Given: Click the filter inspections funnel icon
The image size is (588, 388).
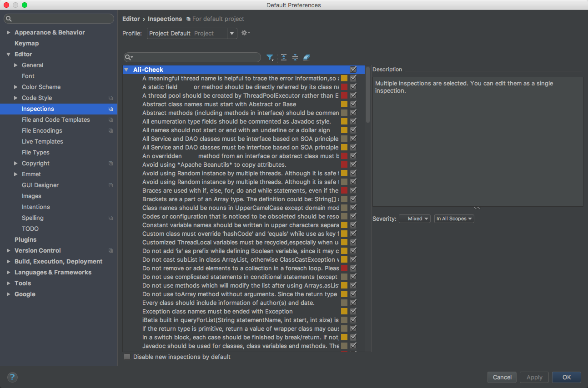Looking at the screenshot, I should tap(270, 57).
